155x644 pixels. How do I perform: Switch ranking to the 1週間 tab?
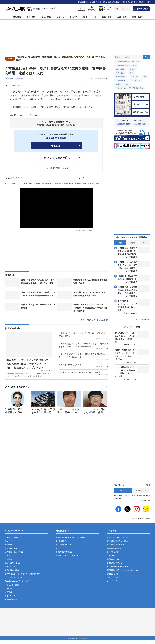pyautogui.click(x=144, y=243)
